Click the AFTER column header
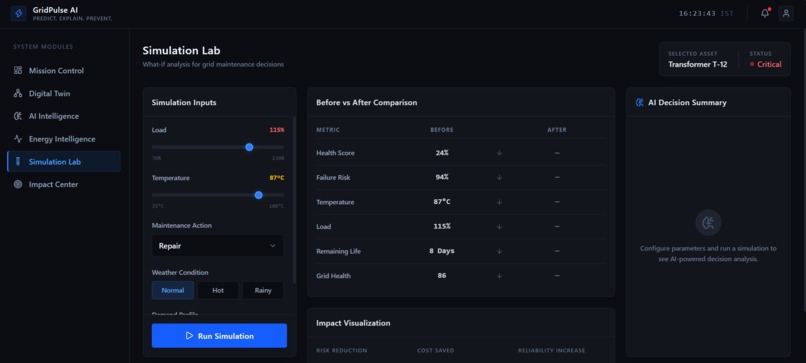This screenshot has width=806, height=363. (x=557, y=130)
